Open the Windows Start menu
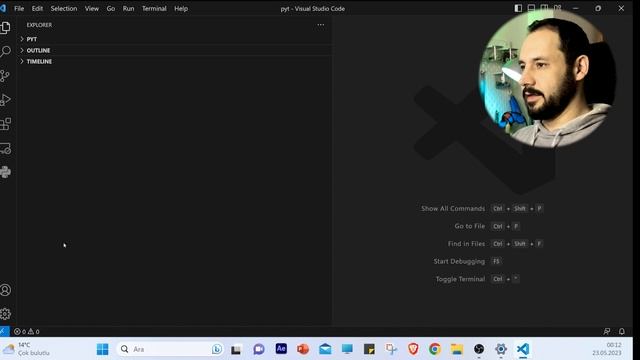Viewport: 640px width, 360px height. click(x=102, y=349)
